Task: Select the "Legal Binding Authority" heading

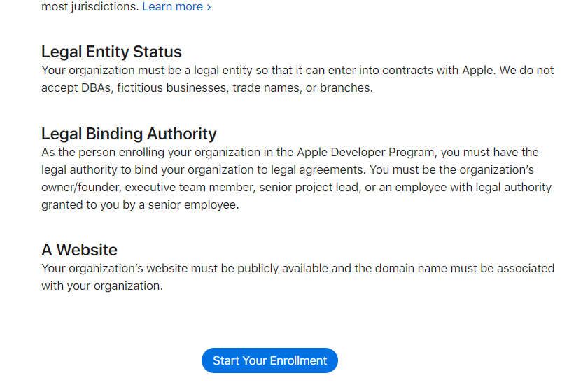Action: 129,134
